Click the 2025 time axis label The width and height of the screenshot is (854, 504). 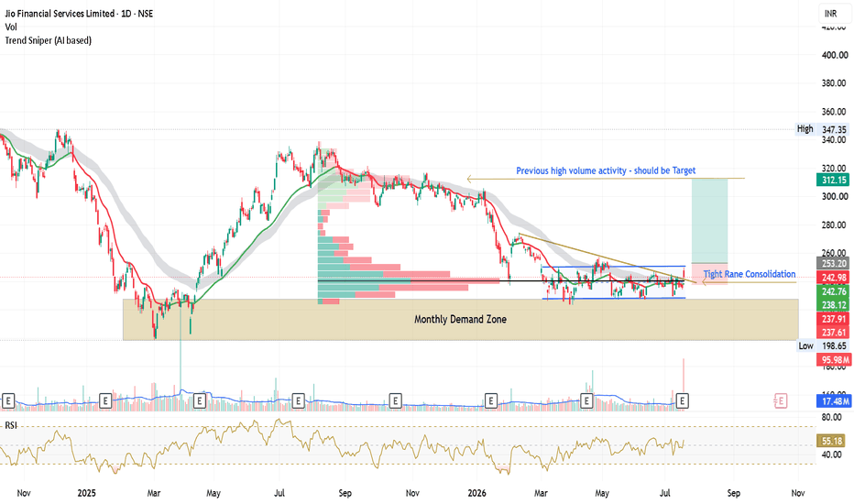(87, 493)
